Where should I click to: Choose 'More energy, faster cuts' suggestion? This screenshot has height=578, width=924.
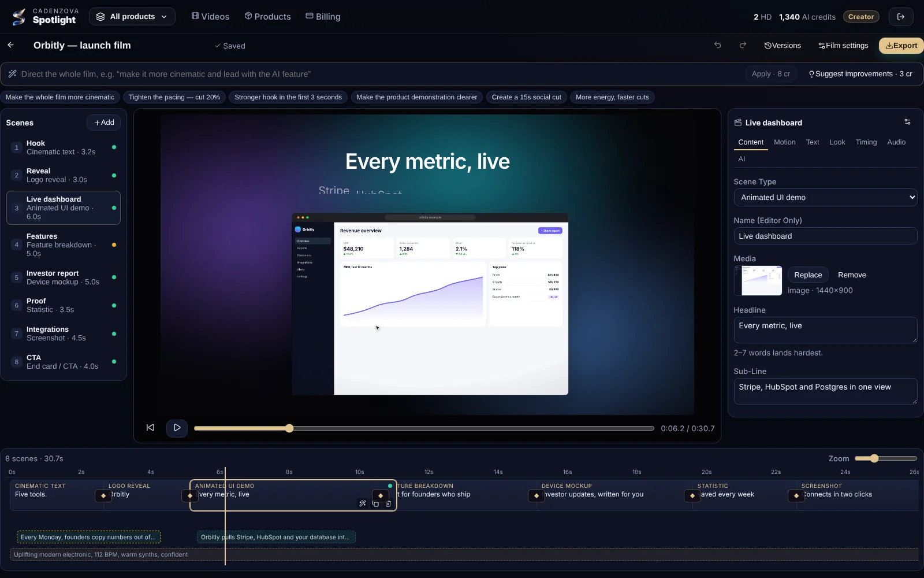[x=612, y=97]
